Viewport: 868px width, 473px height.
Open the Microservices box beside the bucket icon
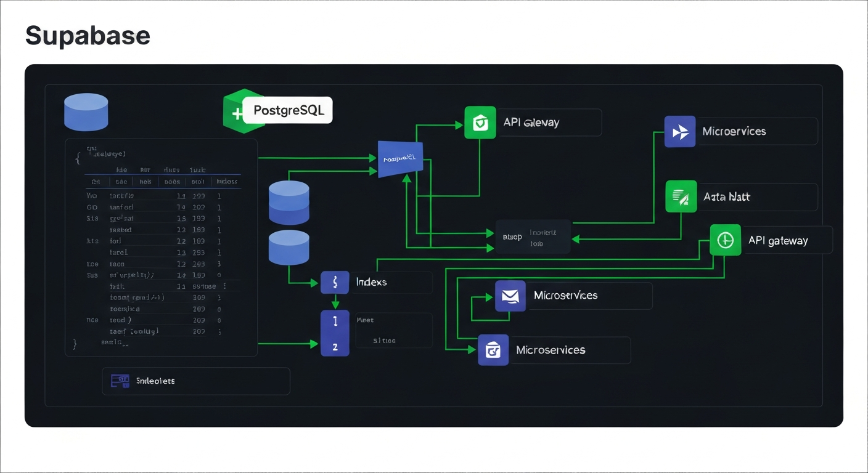pyautogui.click(x=570, y=350)
